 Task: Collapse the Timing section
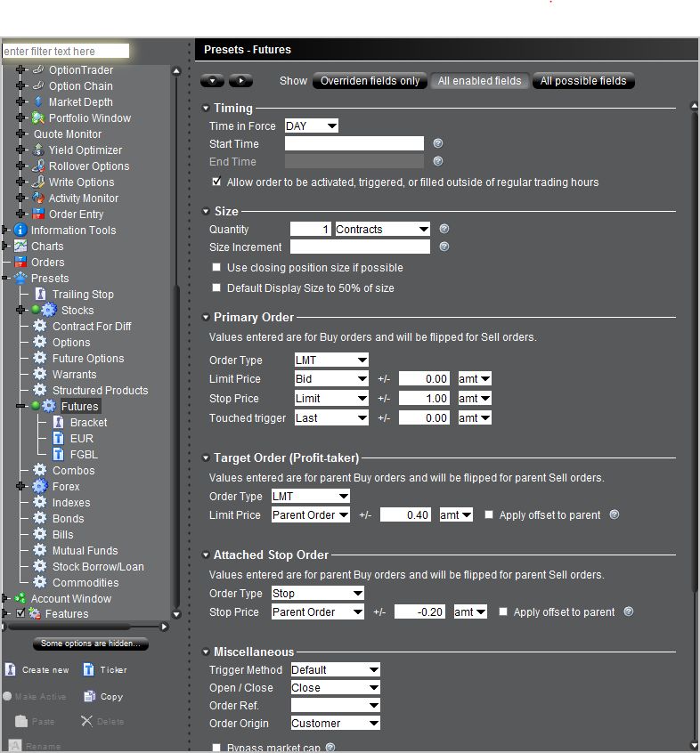(x=206, y=108)
